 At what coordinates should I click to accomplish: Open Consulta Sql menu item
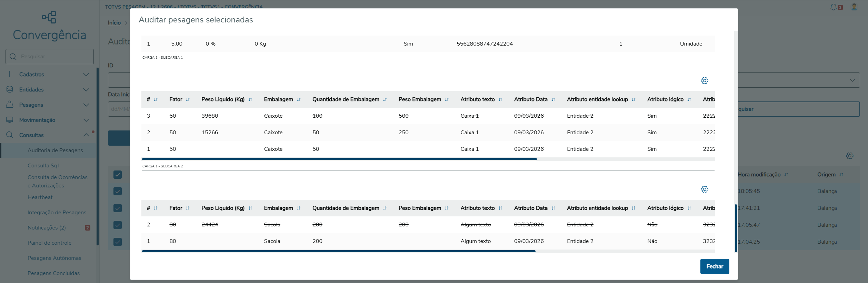tap(43, 166)
